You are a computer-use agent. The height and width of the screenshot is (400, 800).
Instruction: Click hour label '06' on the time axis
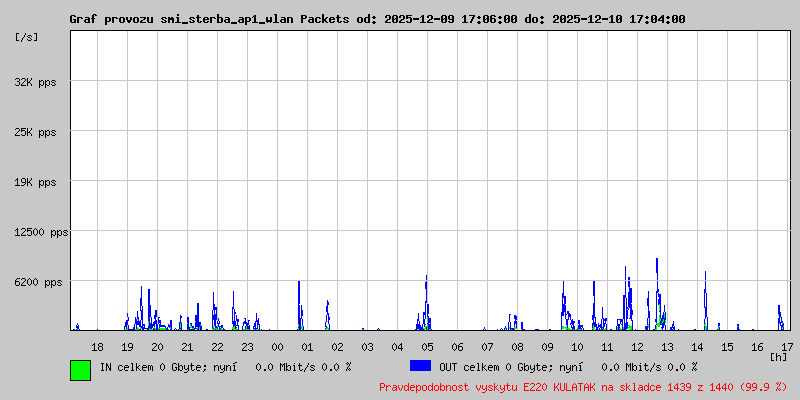pyautogui.click(x=458, y=347)
